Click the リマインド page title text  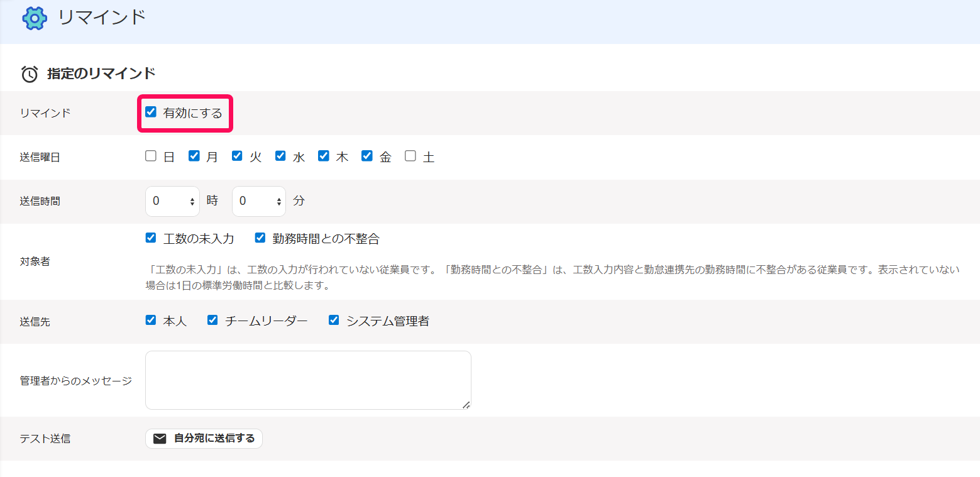click(x=102, y=17)
